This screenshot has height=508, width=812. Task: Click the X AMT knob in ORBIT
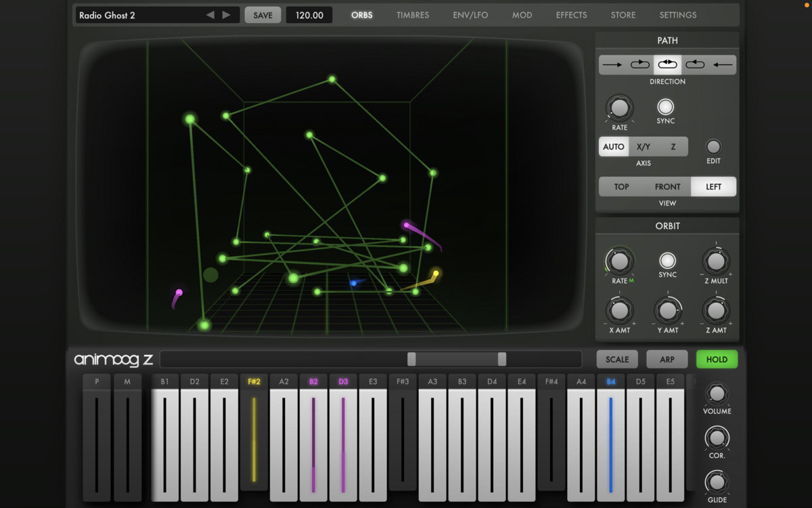coord(618,312)
